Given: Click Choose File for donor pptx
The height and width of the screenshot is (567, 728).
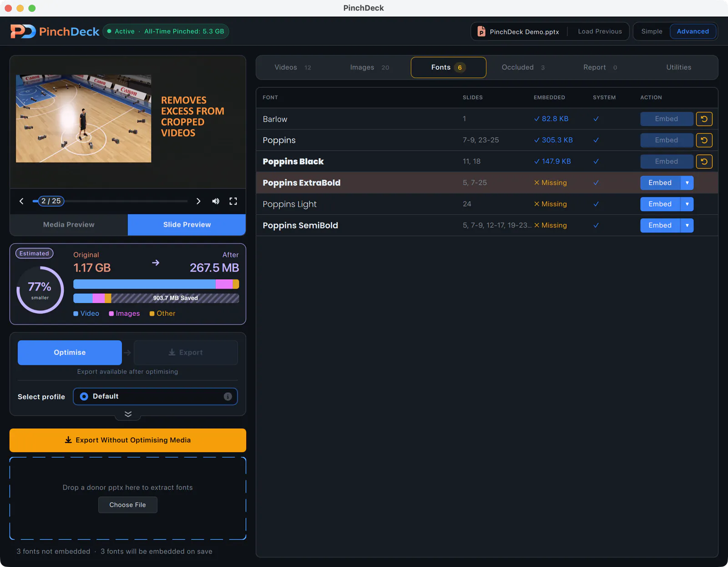Looking at the screenshot, I should pyautogui.click(x=128, y=505).
